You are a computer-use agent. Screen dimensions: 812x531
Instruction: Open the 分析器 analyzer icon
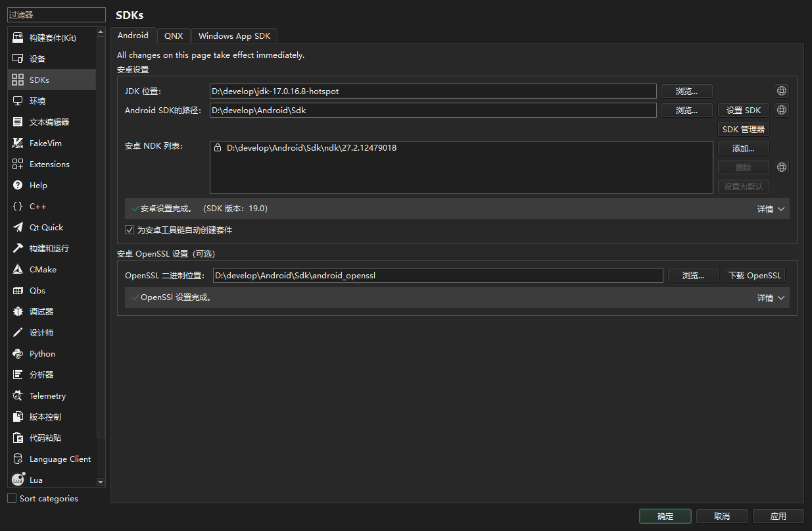18,374
